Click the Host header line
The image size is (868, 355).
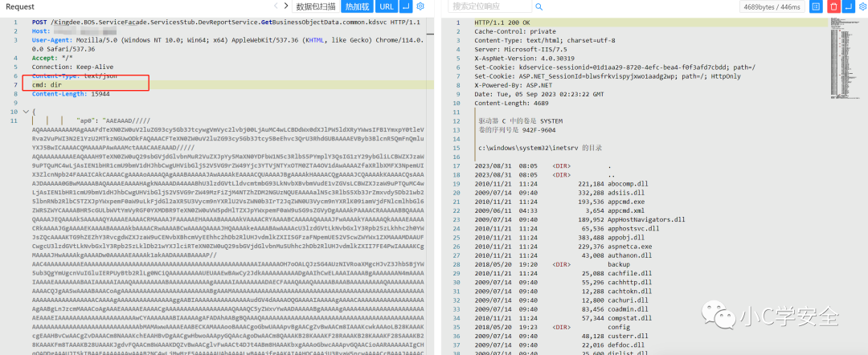tap(74, 31)
